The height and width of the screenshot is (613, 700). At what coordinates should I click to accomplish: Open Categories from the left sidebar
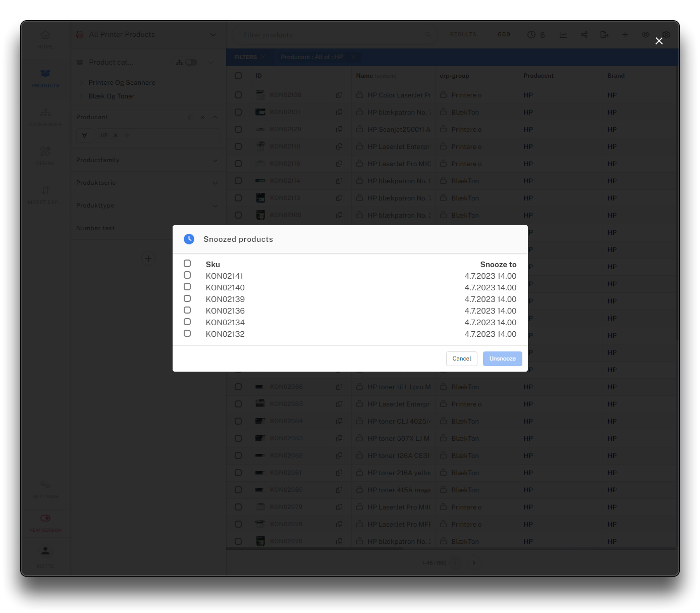tap(45, 117)
